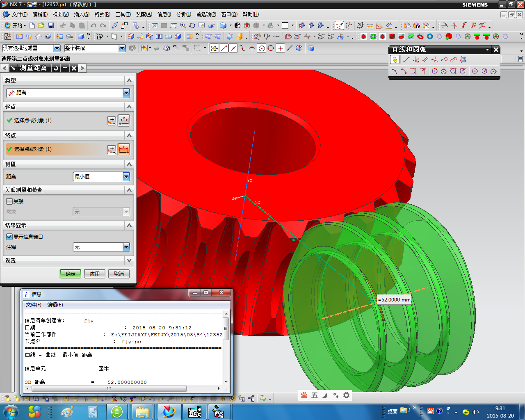
Task: Open the 整个装配 selection scope dropdown
Action: coord(95,48)
